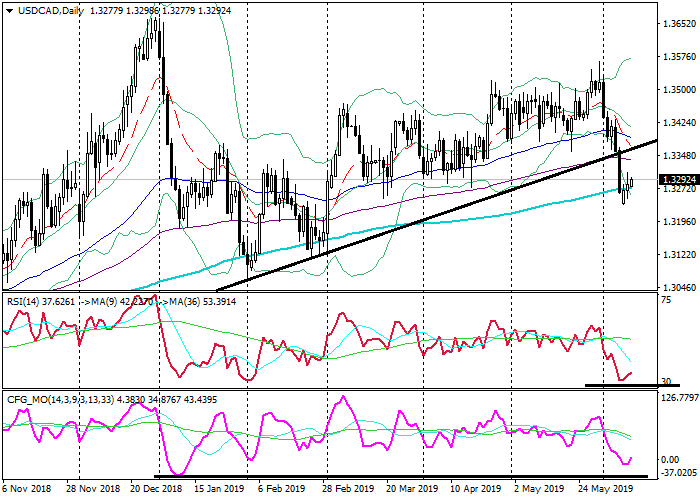The height and width of the screenshot is (500, 700).
Task: Select the long black line under CFG_MO
Action: (x=400, y=476)
